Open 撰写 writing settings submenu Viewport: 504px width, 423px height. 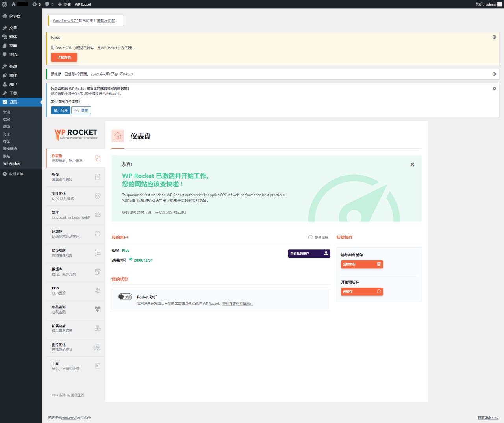[x=7, y=119]
